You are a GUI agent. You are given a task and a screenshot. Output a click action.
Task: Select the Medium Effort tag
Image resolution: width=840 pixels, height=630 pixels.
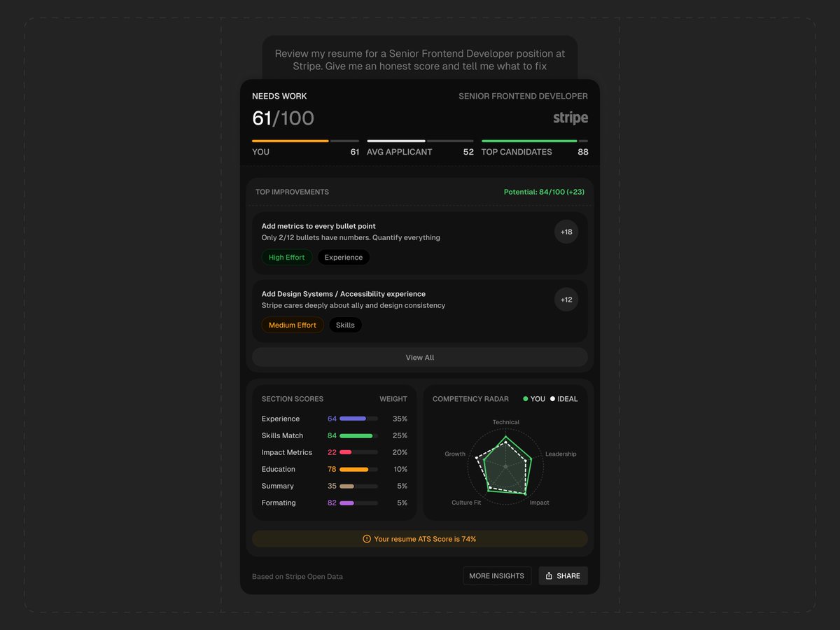(293, 325)
